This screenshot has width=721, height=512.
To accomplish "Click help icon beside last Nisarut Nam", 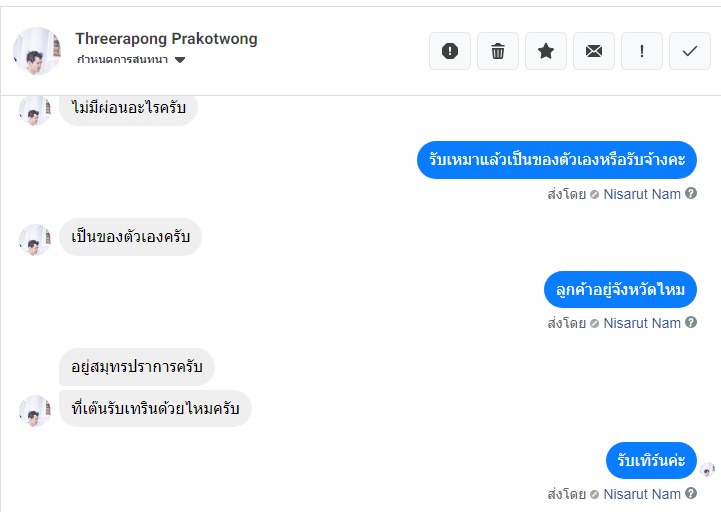I will coord(691,494).
